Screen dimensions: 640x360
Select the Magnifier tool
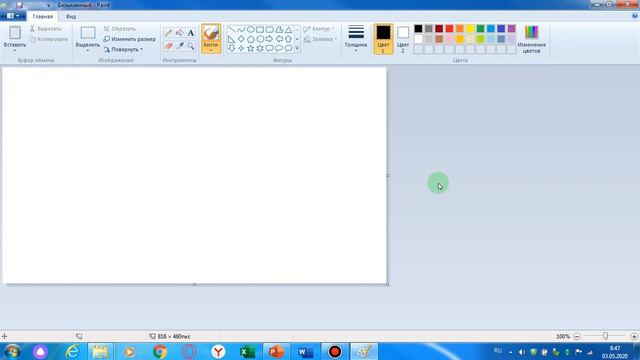191,45
